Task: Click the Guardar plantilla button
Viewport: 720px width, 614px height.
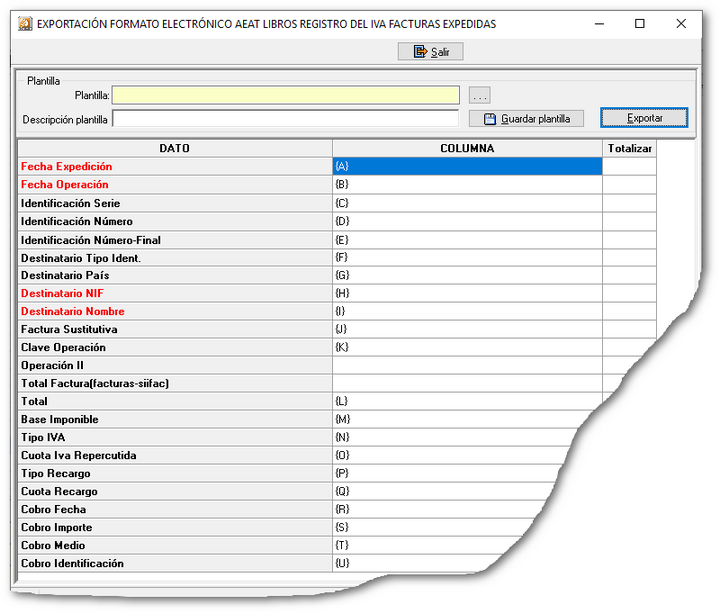Action: pos(526,118)
